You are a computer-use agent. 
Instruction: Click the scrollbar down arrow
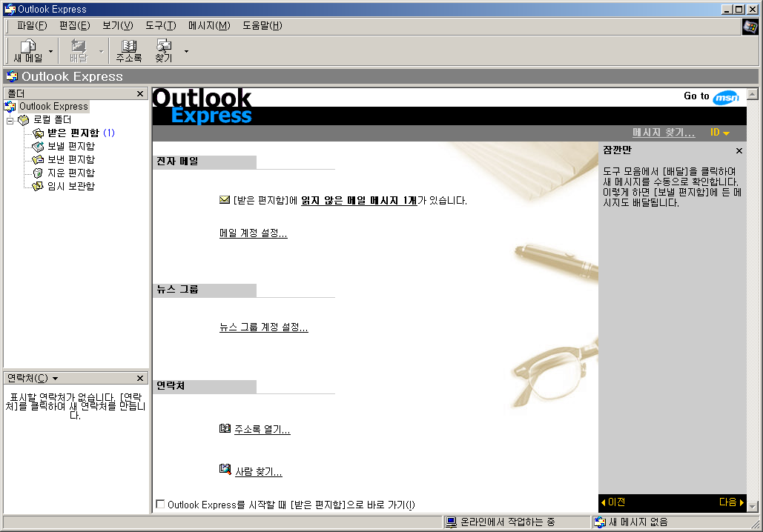point(753,507)
